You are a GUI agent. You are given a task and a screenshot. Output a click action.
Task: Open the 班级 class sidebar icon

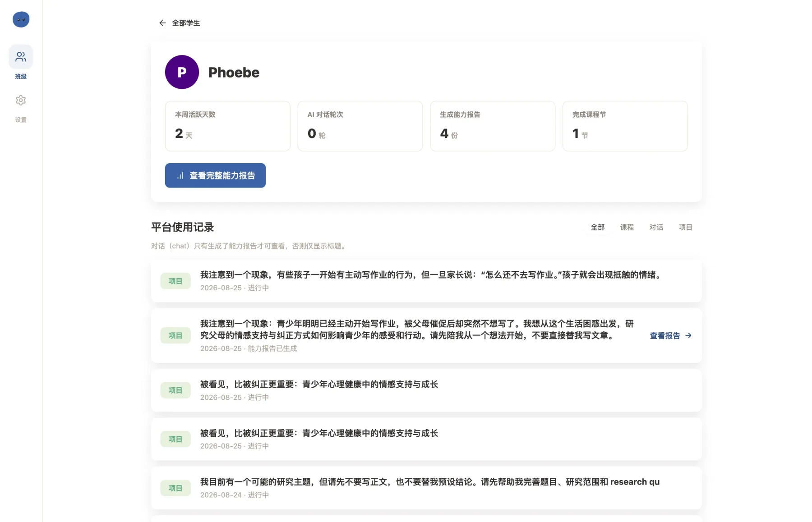[x=21, y=57]
